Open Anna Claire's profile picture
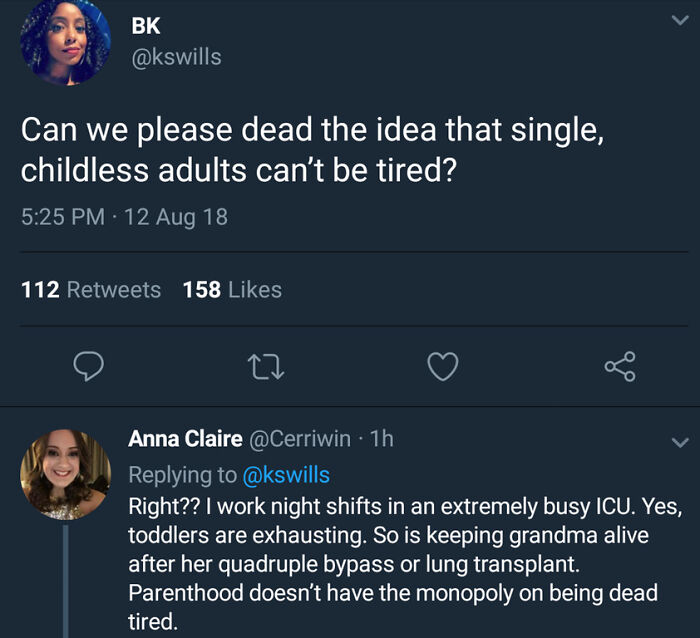This screenshot has height=638, width=700. (65, 474)
